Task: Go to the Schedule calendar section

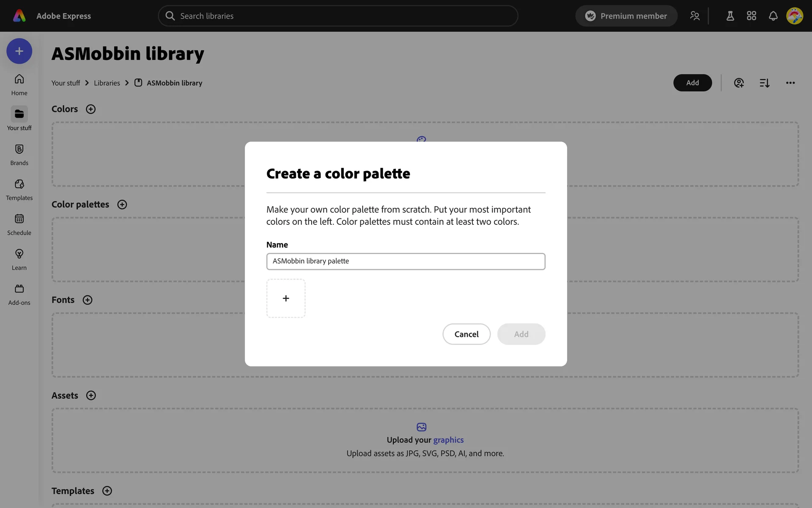Action: (x=19, y=224)
